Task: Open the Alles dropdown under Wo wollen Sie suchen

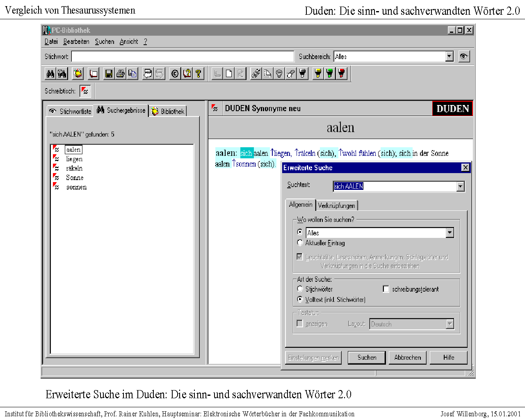Action: pos(450,233)
